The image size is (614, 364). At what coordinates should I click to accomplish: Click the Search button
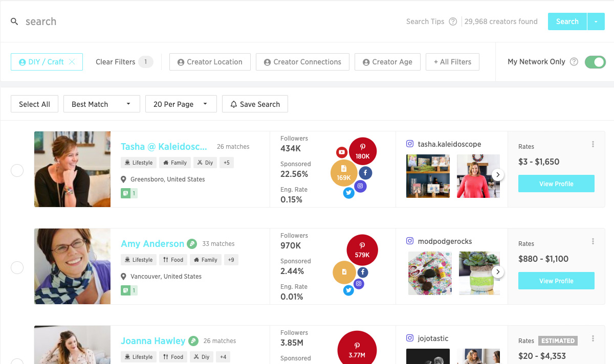pyautogui.click(x=567, y=21)
